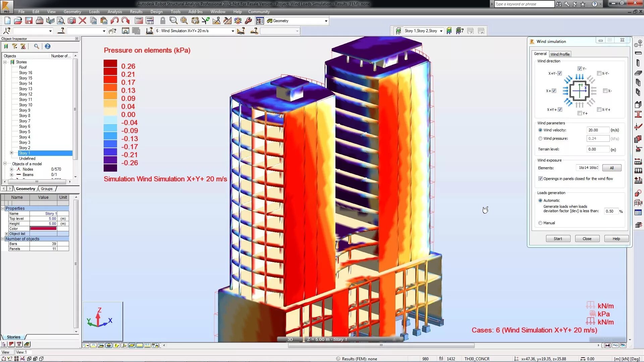
Task: Check the X-Y- wind direction option
Action: pyautogui.click(x=599, y=73)
